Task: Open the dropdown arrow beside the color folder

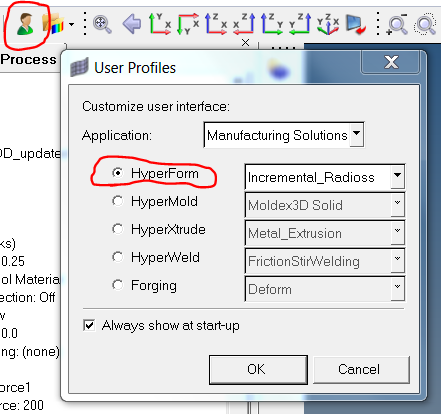Action: tap(71, 24)
